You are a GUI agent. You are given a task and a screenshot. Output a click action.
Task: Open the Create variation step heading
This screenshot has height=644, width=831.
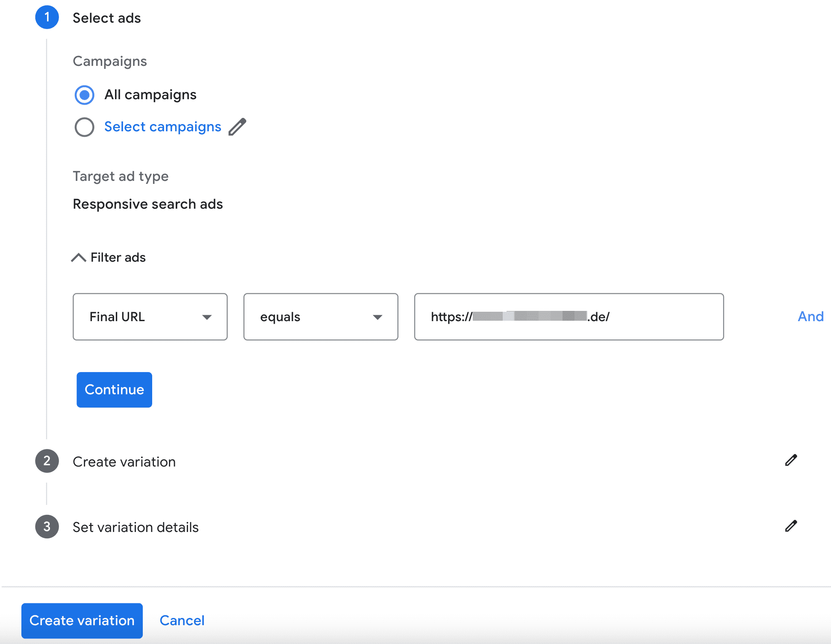pyautogui.click(x=124, y=462)
